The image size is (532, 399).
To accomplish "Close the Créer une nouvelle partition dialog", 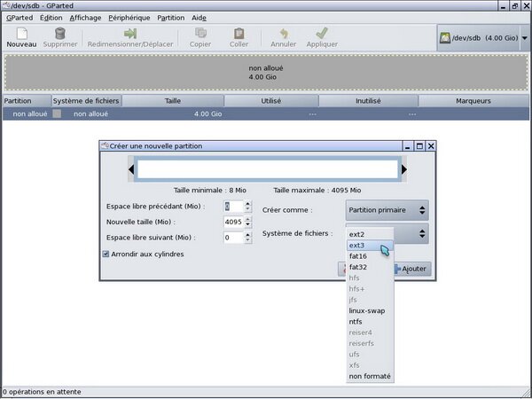I will pos(431,146).
